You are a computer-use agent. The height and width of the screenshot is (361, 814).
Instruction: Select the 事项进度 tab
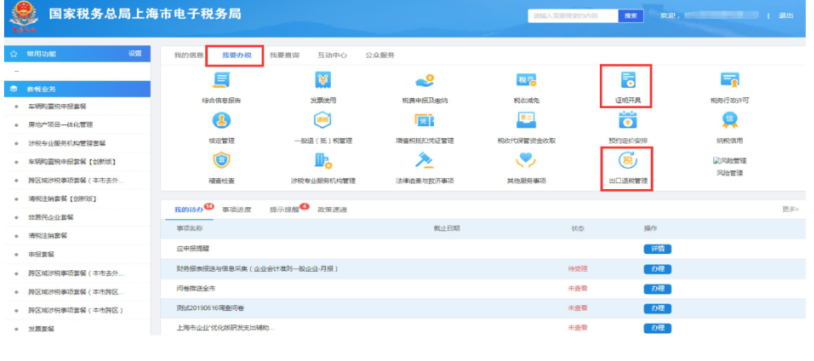pyautogui.click(x=237, y=210)
